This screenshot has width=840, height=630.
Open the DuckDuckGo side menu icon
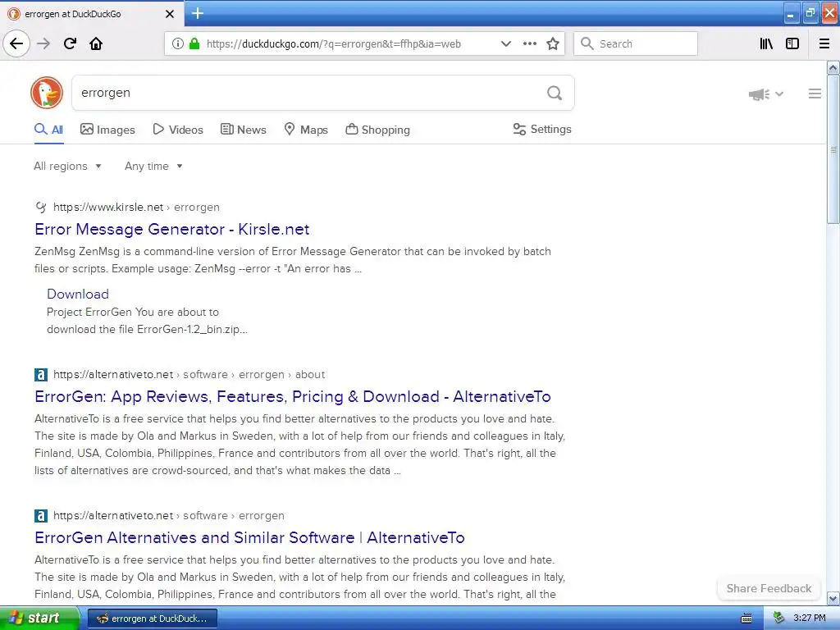[815, 94]
